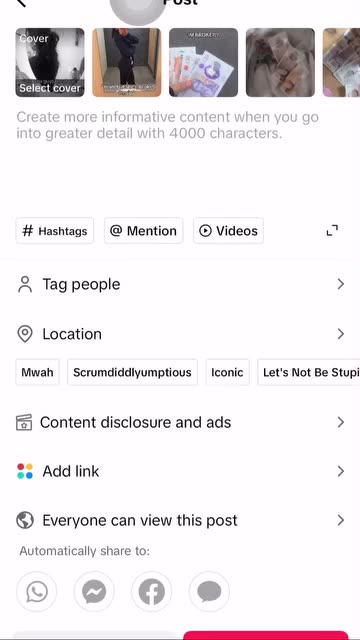This screenshot has height=640, width=360.
Task: Tap the colorful Add link dots icon
Action: [25, 471]
